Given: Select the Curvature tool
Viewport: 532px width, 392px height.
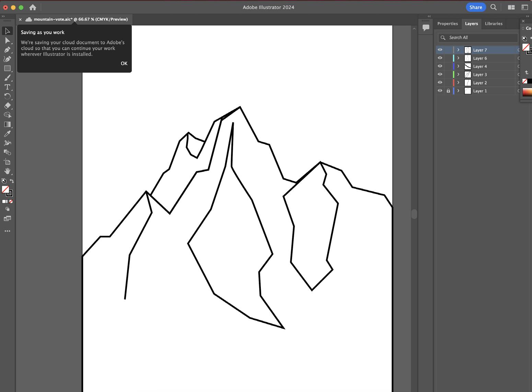Looking at the screenshot, I should click(7, 59).
